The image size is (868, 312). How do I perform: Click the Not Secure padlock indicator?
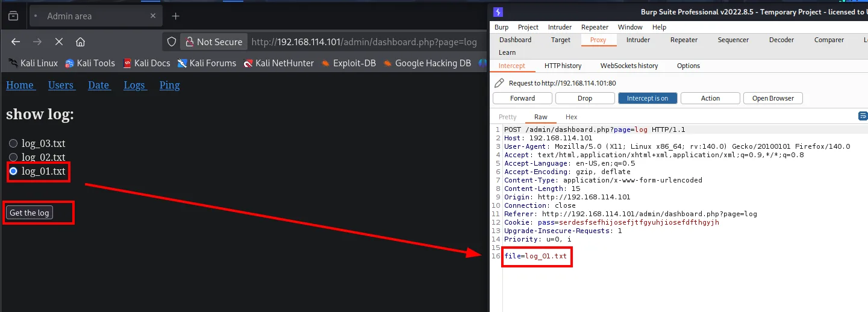click(214, 42)
